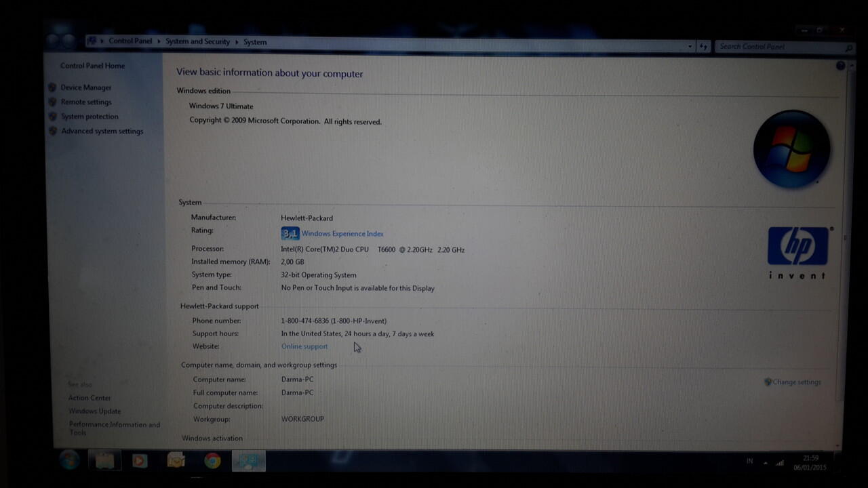
Task: Open the address bar history dropdown
Action: pos(690,47)
